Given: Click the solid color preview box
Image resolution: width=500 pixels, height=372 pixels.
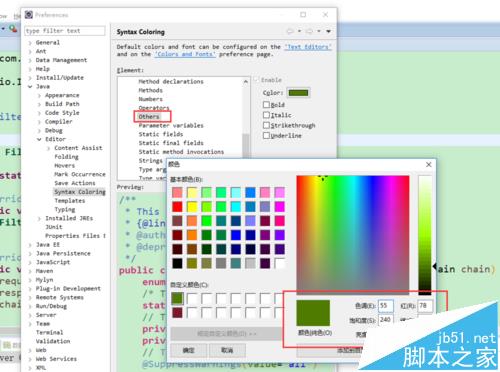Looking at the screenshot, I should (x=313, y=313).
